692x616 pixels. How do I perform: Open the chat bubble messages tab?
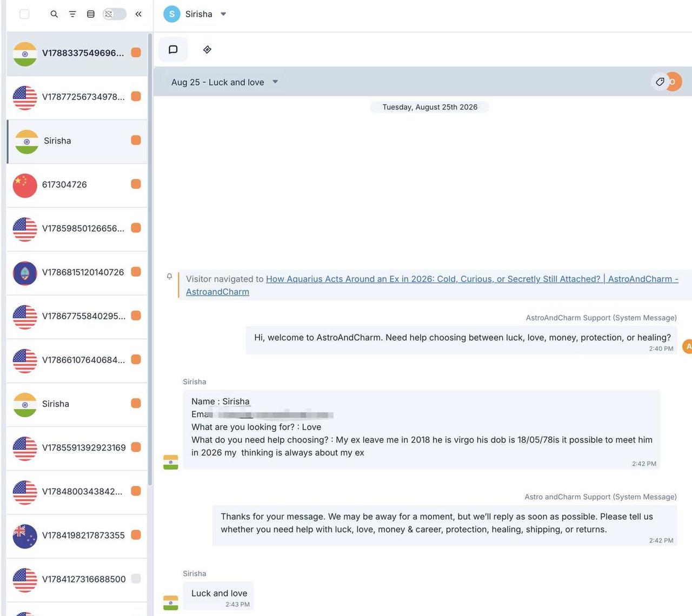point(173,50)
